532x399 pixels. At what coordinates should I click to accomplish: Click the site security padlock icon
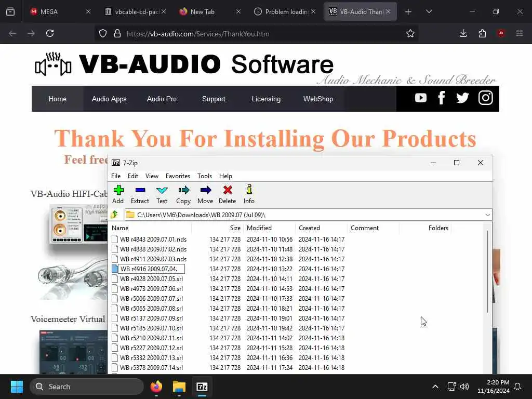coord(117,34)
